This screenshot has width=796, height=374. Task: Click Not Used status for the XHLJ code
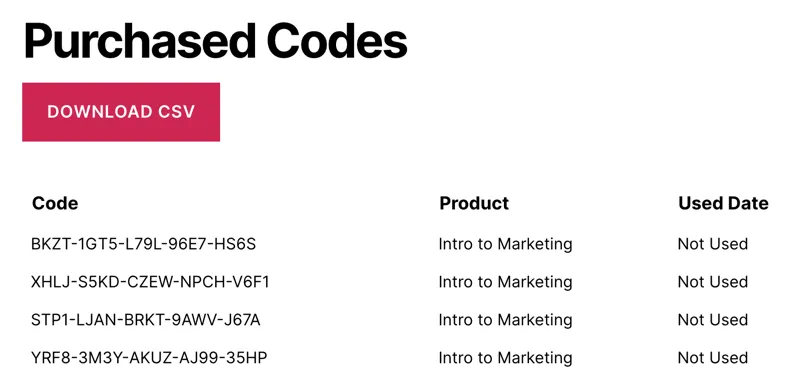(x=713, y=282)
